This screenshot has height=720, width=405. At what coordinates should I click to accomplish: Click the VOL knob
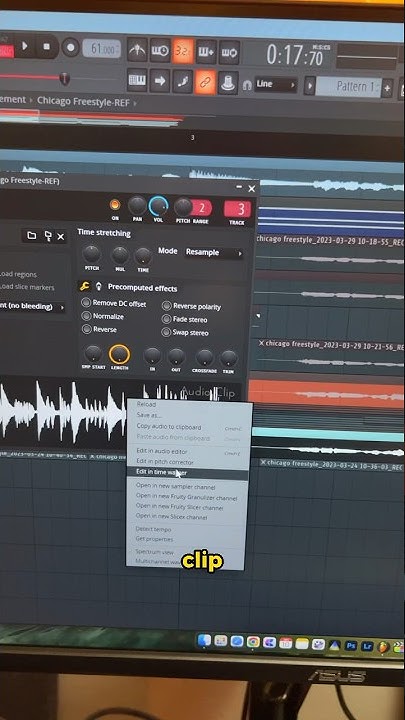pyautogui.click(x=158, y=206)
